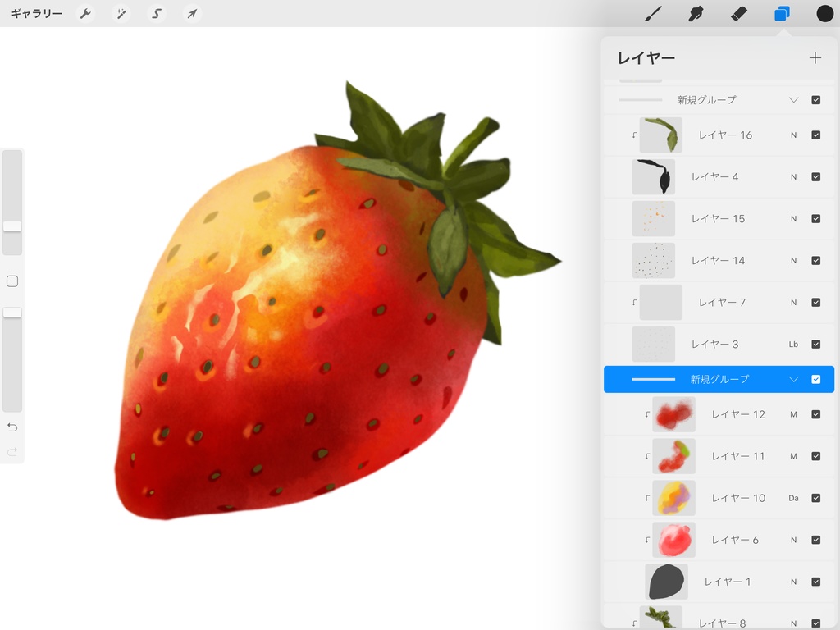Open blend mode N for レイヤー 6
The height and width of the screenshot is (630, 840).
coord(793,540)
